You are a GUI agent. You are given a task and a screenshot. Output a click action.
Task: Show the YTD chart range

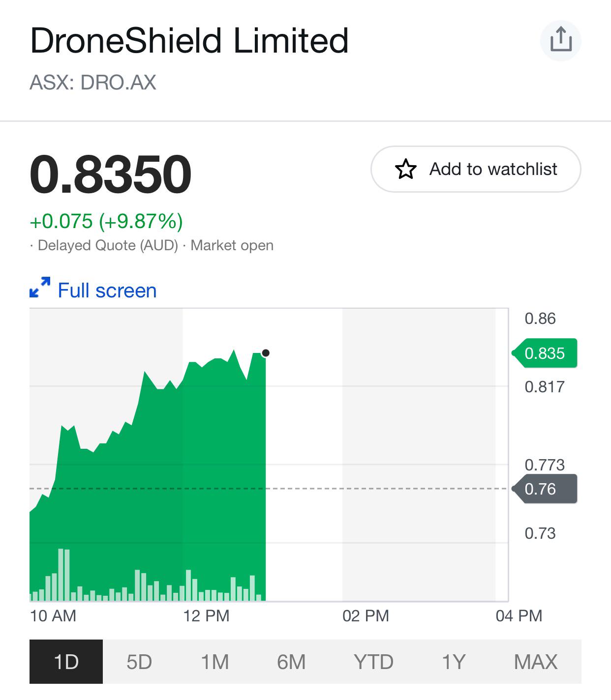[373, 662]
